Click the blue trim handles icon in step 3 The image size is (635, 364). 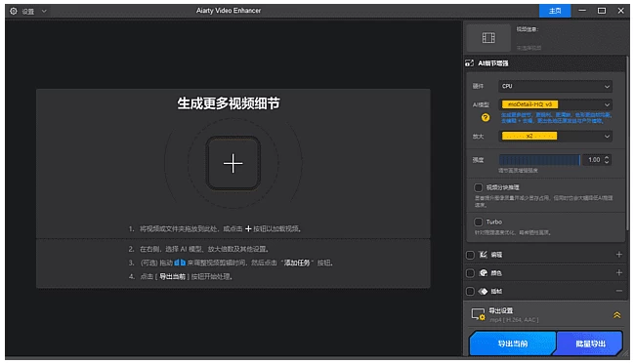tap(180, 263)
